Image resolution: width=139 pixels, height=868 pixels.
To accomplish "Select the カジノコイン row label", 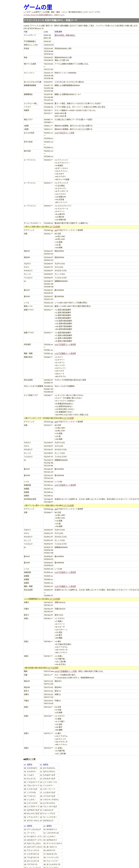I will pos(29,73).
